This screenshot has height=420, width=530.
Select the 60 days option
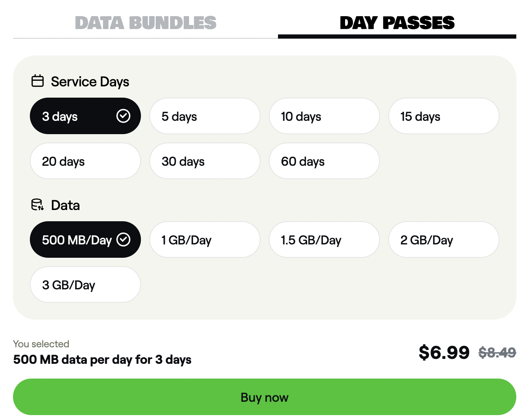point(324,161)
